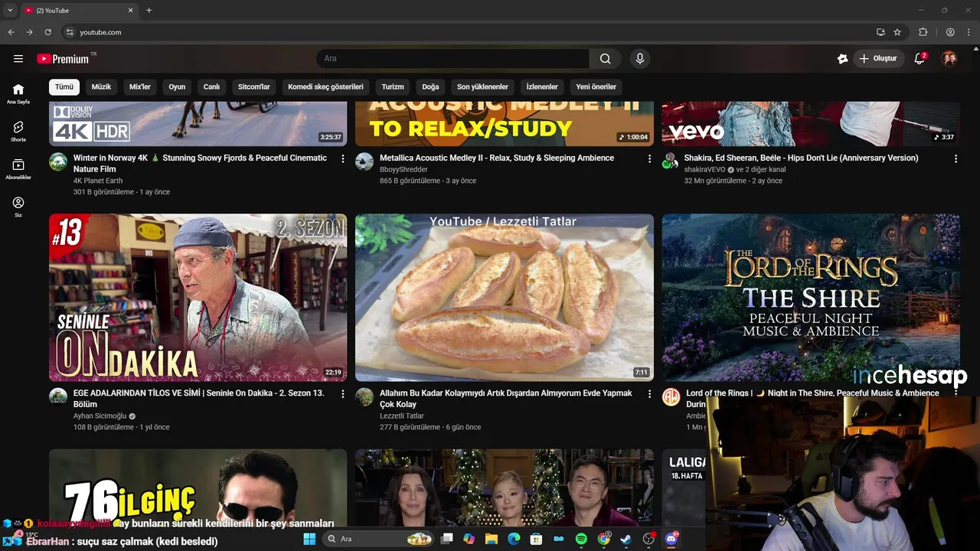
Task: Open Ayhan Sicimoğlu channel name link
Action: (x=100, y=416)
